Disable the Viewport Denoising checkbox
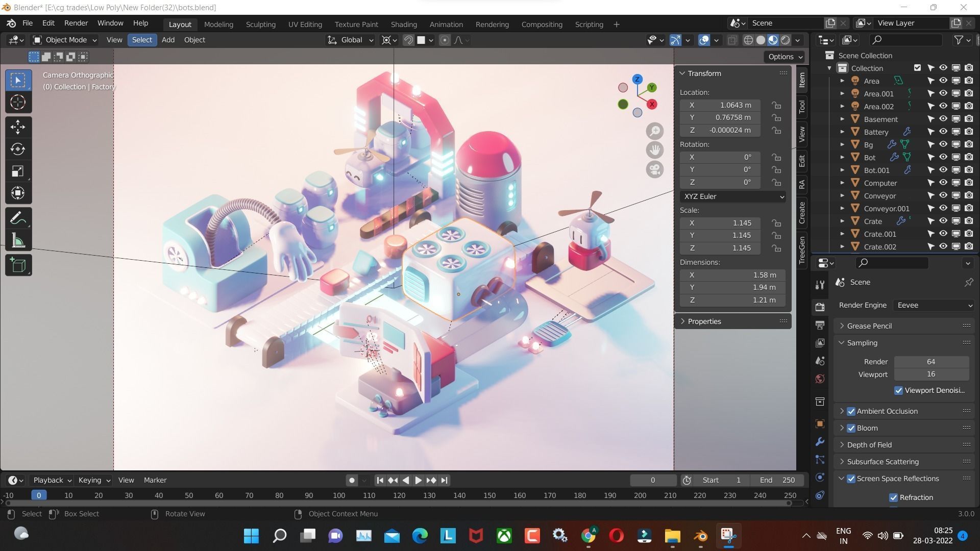The height and width of the screenshot is (551, 980). 899,390
